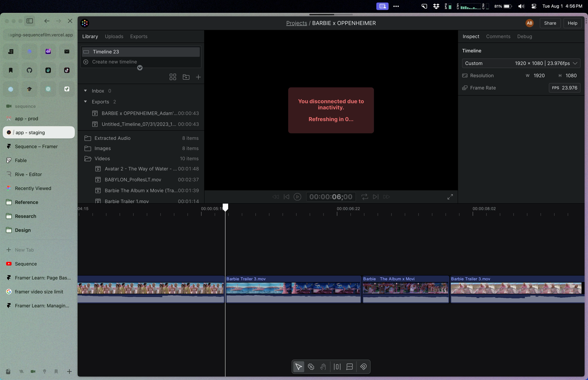This screenshot has width=588, height=380.
Task: Switch to the Debug tab
Action: 525,36
